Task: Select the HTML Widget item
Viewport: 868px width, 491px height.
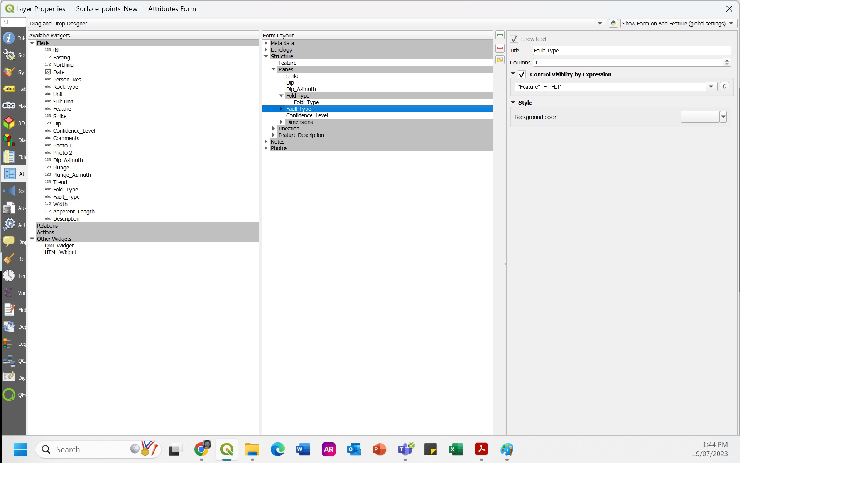Action: pos(60,252)
